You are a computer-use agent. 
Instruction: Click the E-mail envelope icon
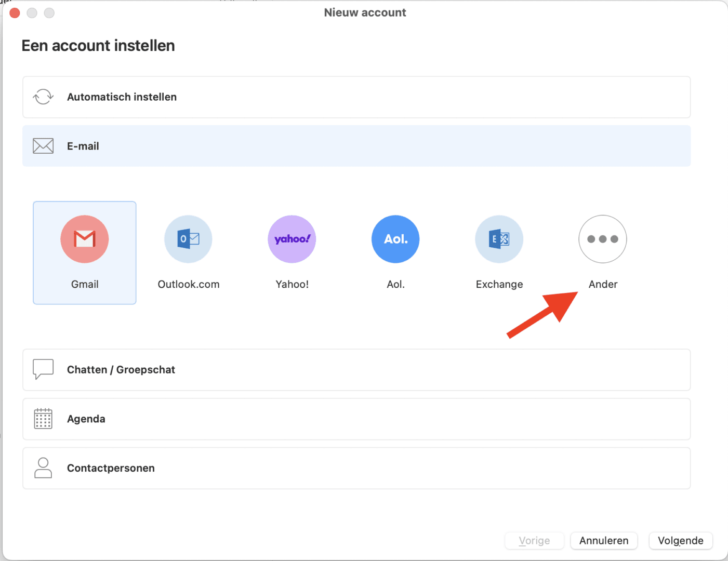[x=43, y=146]
